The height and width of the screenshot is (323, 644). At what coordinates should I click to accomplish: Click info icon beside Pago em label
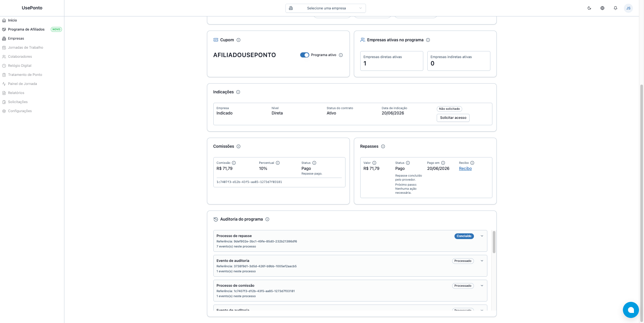pos(443,163)
